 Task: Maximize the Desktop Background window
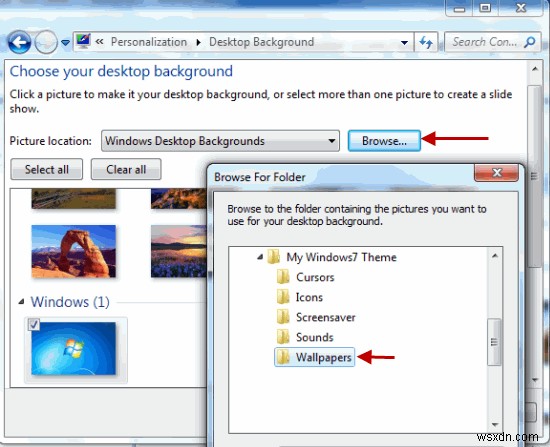point(485,8)
